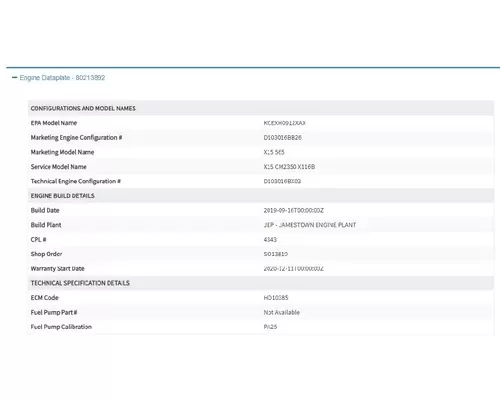500x400 pixels.
Task: Select the EPA Model Name value text
Action: pyautogui.click(x=284, y=123)
